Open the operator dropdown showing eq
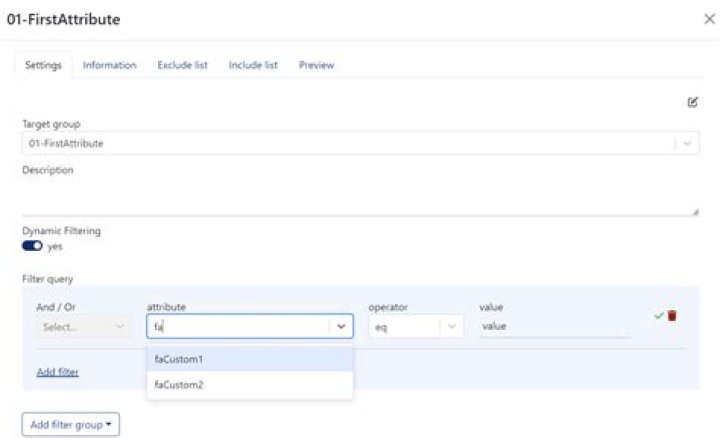Image resolution: width=720 pixels, height=441 pixels. pyautogui.click(x=415, y=326)
